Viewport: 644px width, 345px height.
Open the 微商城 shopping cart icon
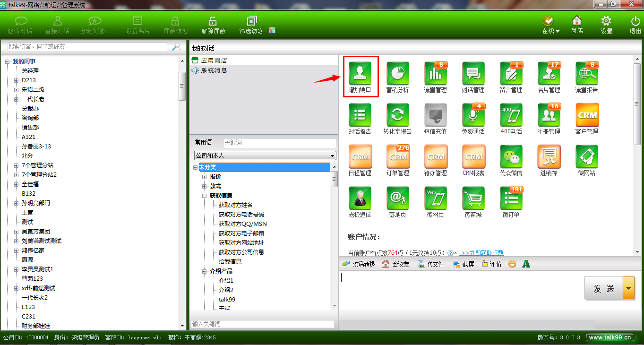(473, 198)
